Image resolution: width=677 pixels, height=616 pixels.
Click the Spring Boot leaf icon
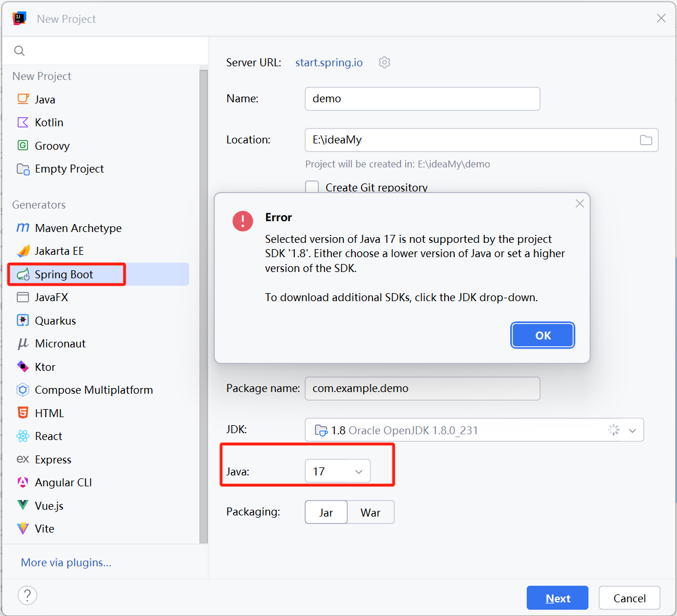point(23,274)
